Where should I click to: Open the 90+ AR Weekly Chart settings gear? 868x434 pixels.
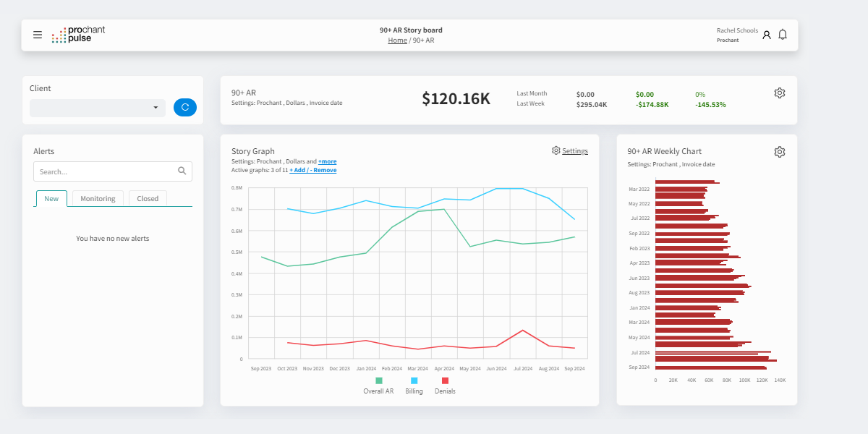coord(779,152)
